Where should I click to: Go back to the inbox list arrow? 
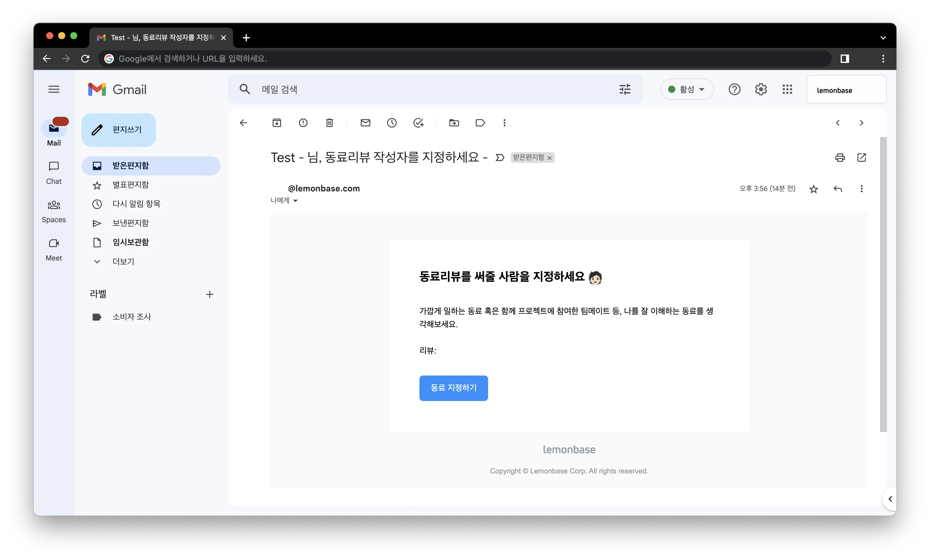coord(244,123)
